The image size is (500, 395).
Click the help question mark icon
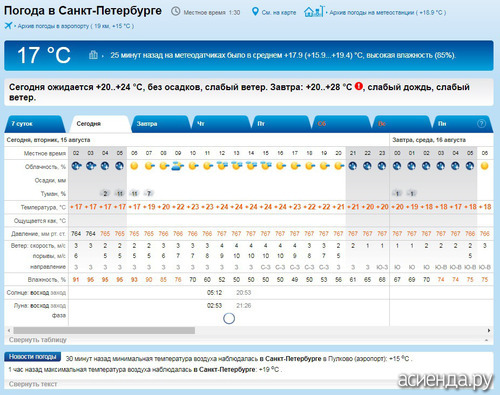point(481,124)
